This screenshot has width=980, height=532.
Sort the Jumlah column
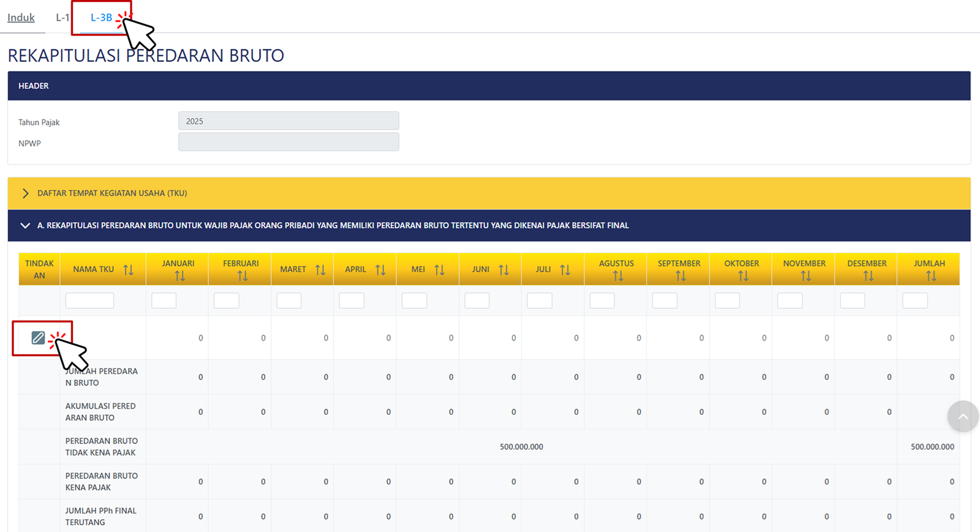pyautogui.click(x=931, y=276)
